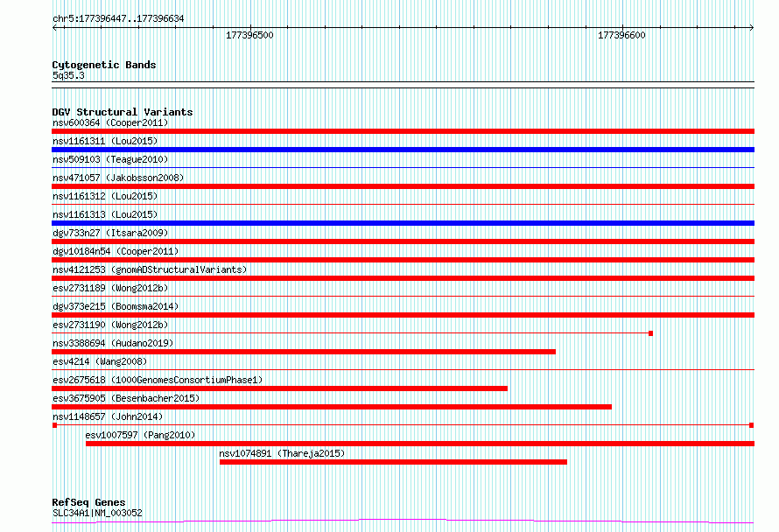Click the blue bar under nsv1161313
Image resolution: width=779 pixels, height=532 pixels.
[x=403, y=223]
